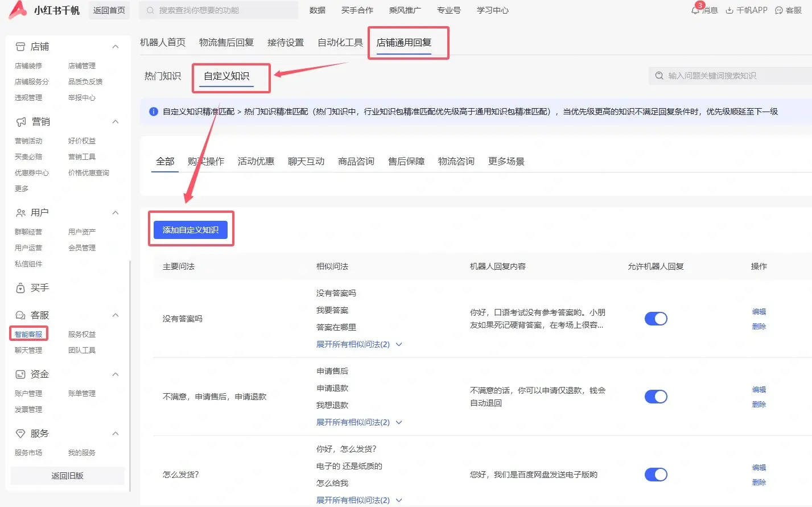The width and height of the screenshot is (812, 507).
Task: Collapse the 资金 sidebar section chevron
Action: coord(116,374)
